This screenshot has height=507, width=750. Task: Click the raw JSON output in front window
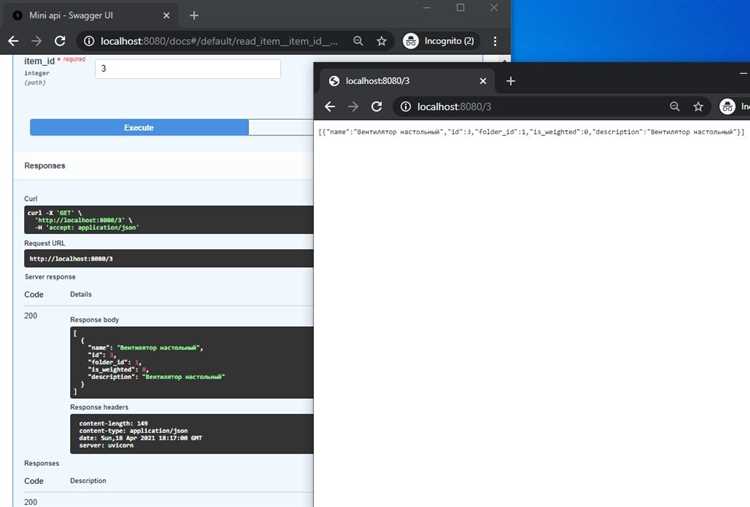(531, 132)
